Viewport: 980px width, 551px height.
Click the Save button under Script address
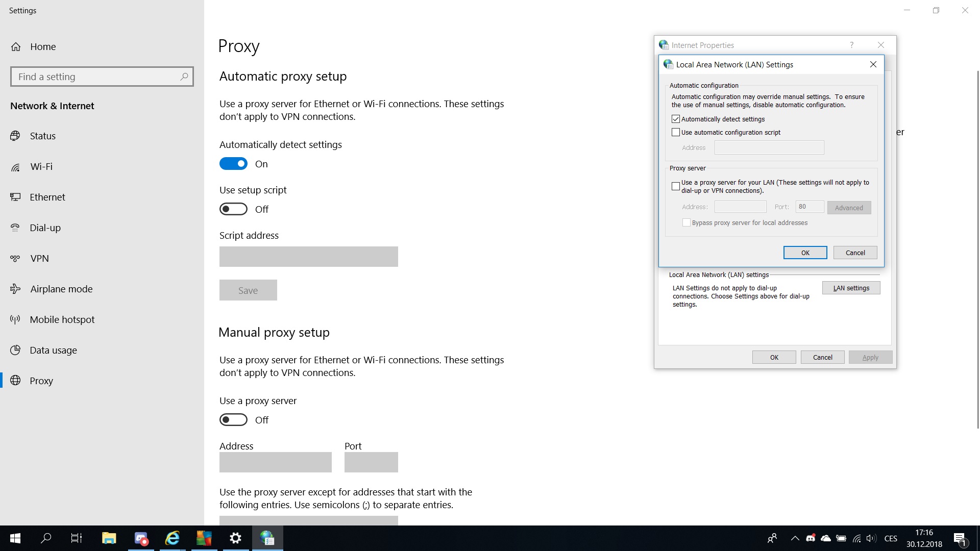tap(248, 290)
